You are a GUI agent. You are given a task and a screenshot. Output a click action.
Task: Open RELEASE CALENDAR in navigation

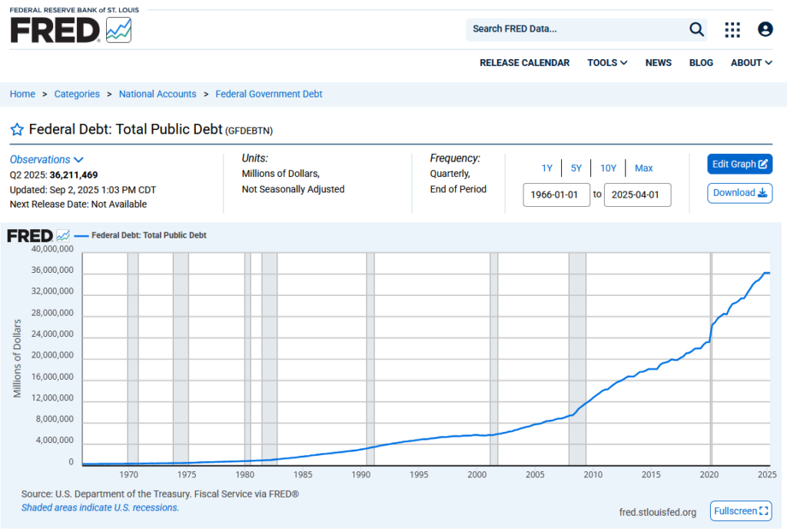point(524,63)
